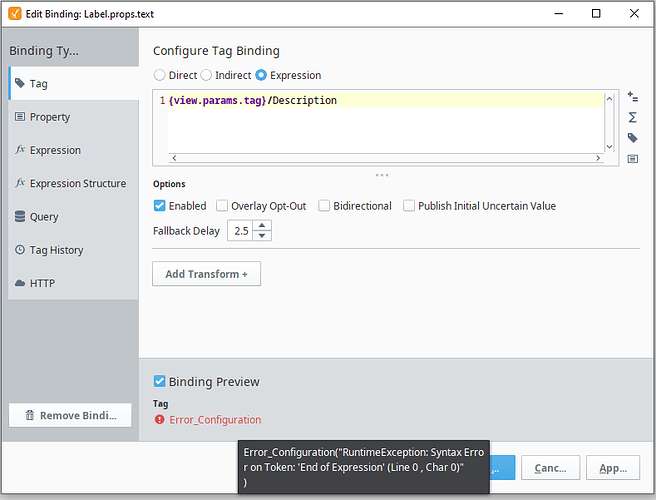The image size is (656, 500).
Task: Click the editor's scroll left arrow
Action: click(x=174, y=158)
